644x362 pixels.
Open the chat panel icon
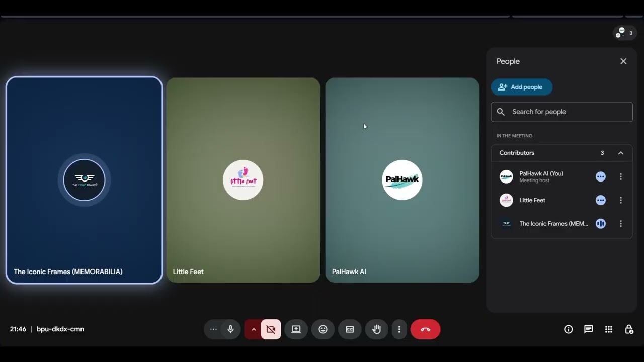(x=589, y=329)
